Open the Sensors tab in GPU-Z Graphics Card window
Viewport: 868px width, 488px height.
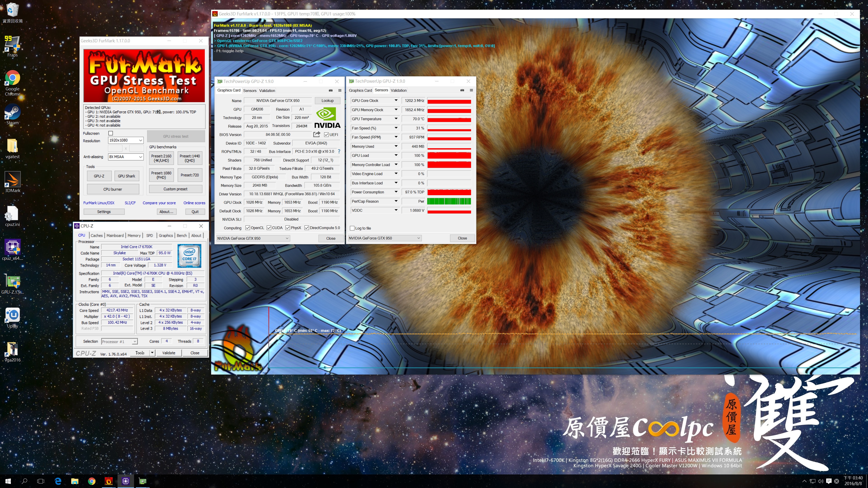tap(250, 91)
